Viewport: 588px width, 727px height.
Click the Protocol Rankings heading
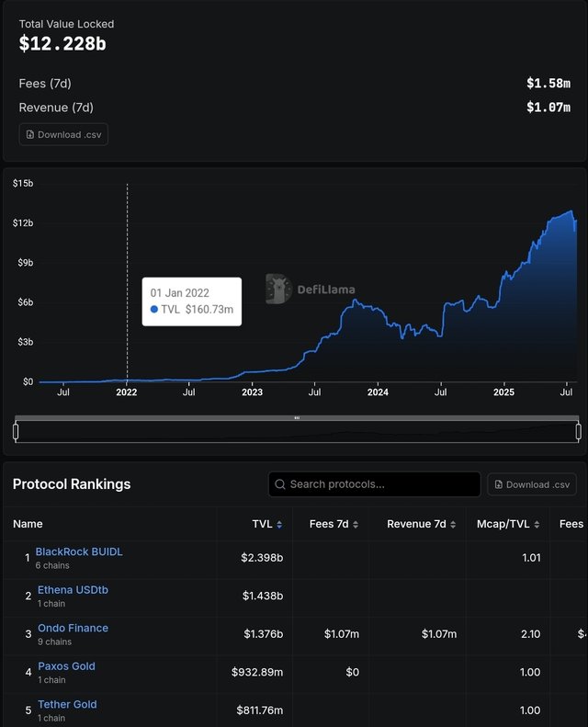pos(72,484)
